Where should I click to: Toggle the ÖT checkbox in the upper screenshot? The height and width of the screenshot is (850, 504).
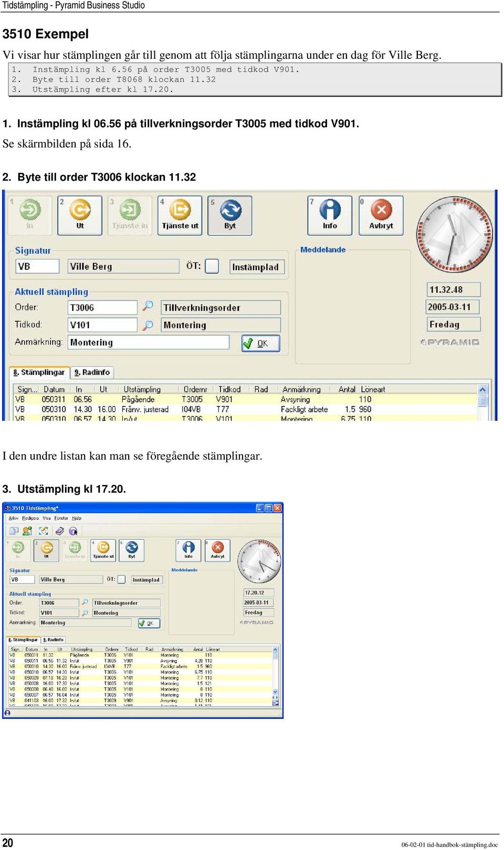coord(212,266)
